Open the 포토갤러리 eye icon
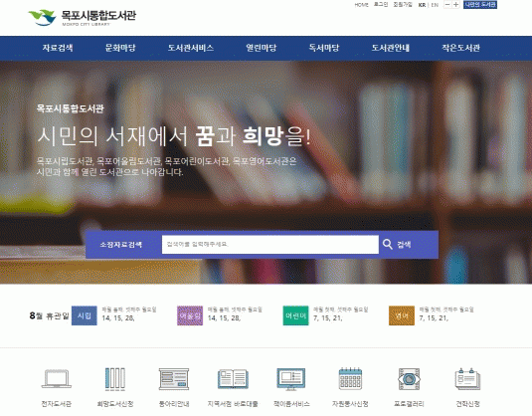 click(409, 379)
